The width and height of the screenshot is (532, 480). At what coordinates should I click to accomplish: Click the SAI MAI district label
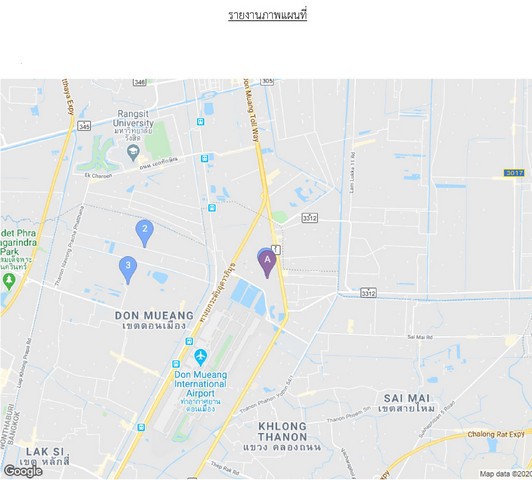coord(407,403)
